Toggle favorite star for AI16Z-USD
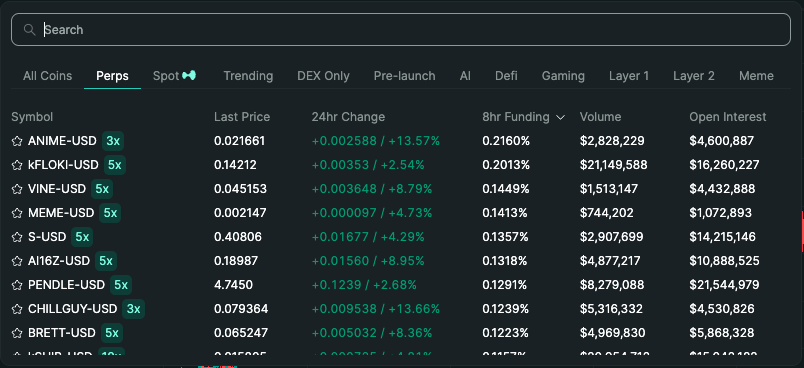 point(17,261)
